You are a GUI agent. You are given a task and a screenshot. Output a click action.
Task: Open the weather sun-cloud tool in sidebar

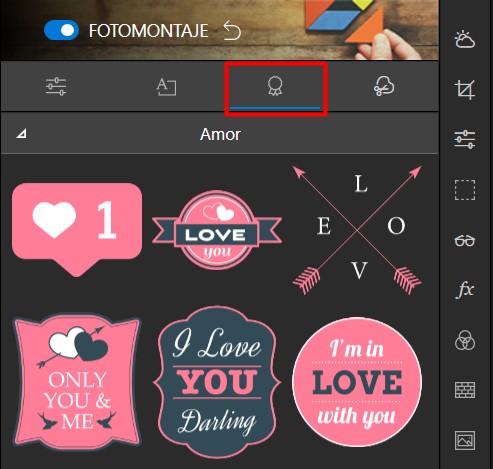click(465, 40)
